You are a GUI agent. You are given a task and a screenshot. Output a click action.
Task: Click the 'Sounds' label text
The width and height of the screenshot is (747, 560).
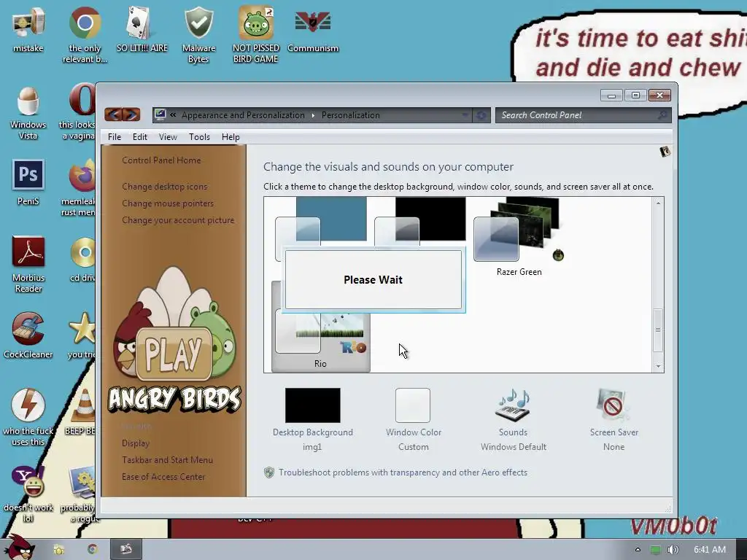pyautogui.click(x=513, y=432)
